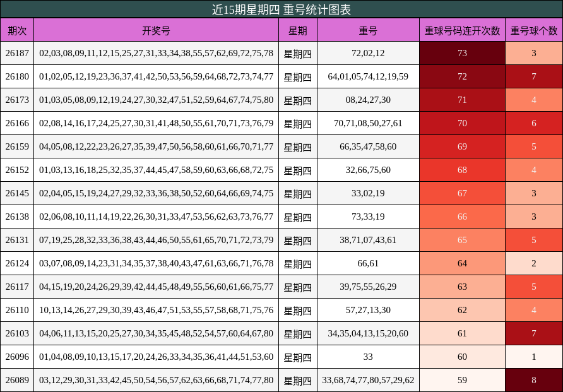Click repeat numbers cell 34,35,04,13,15,20,60

pyautogui.click(x=368, y=333)
